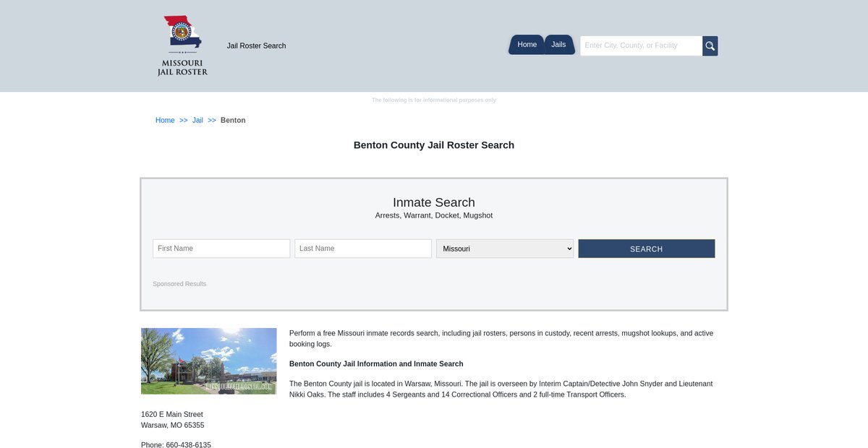868x448 pixels.
Task: Click the Warsaw, MO 65355 text
Action: coord(173,426)
